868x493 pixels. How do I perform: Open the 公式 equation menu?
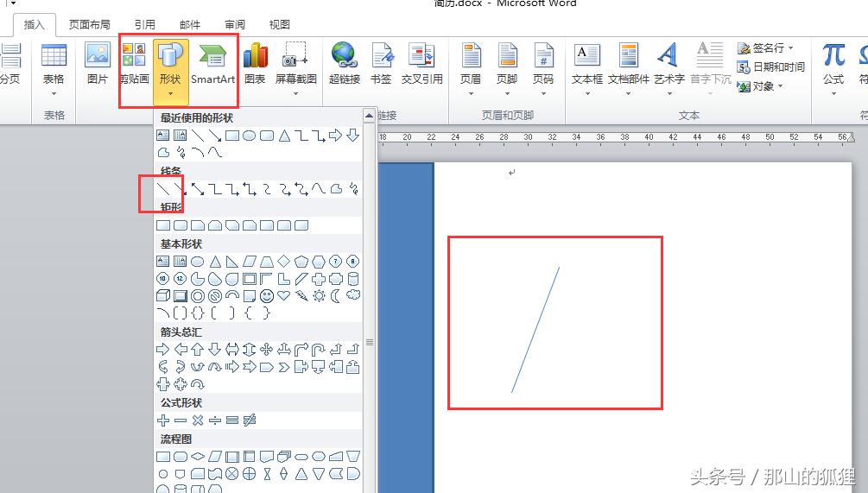[x=833, y=69]
